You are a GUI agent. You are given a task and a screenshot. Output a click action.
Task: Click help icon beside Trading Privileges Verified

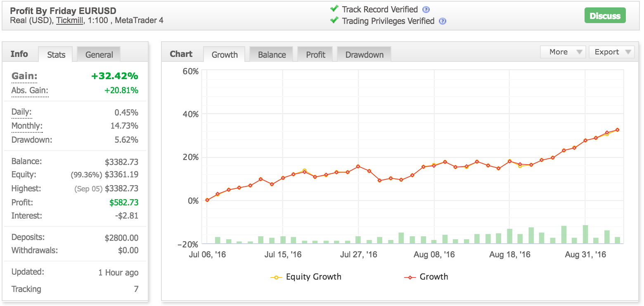(442, 21)
